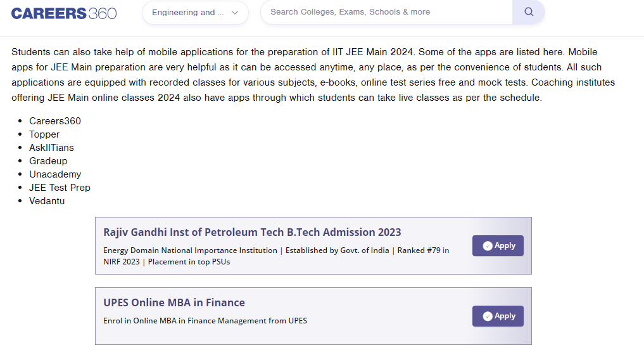This screenshot has height=357, width=644.
Task: Open the Engineering and... category dropdown
Action: point(188,13)
